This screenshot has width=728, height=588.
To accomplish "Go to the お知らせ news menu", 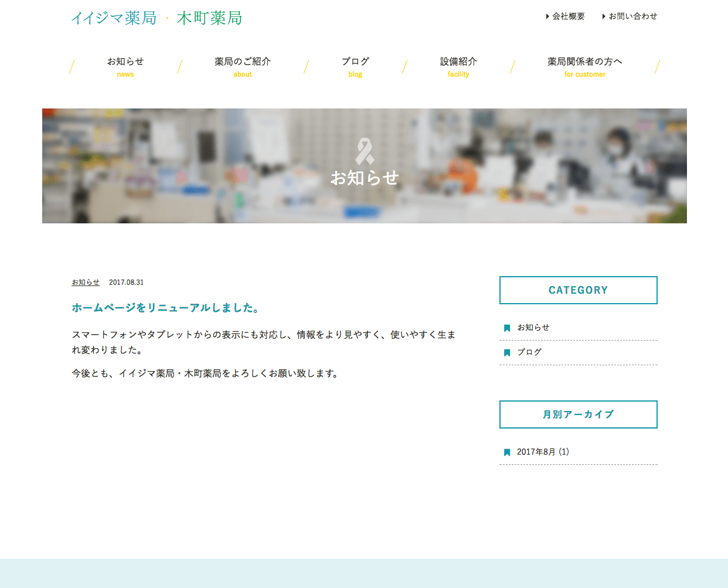I will pyautogui.click(x=125, y=67).
